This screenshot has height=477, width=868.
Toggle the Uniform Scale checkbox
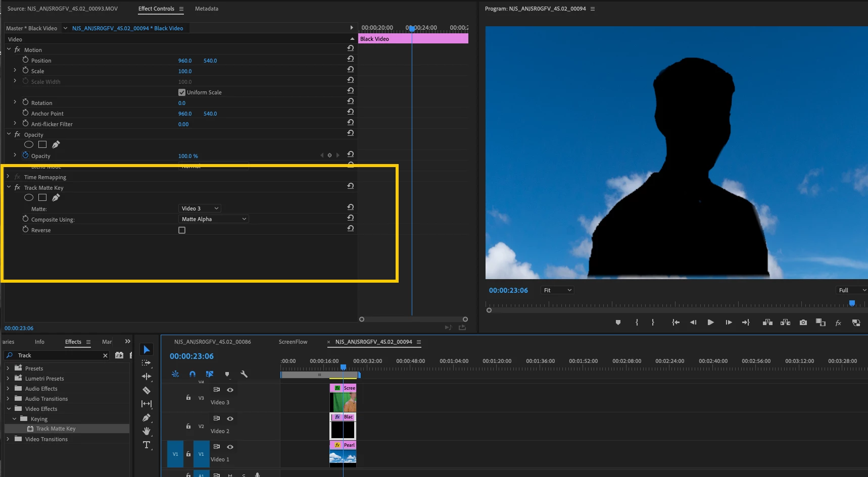click(182, 92)
